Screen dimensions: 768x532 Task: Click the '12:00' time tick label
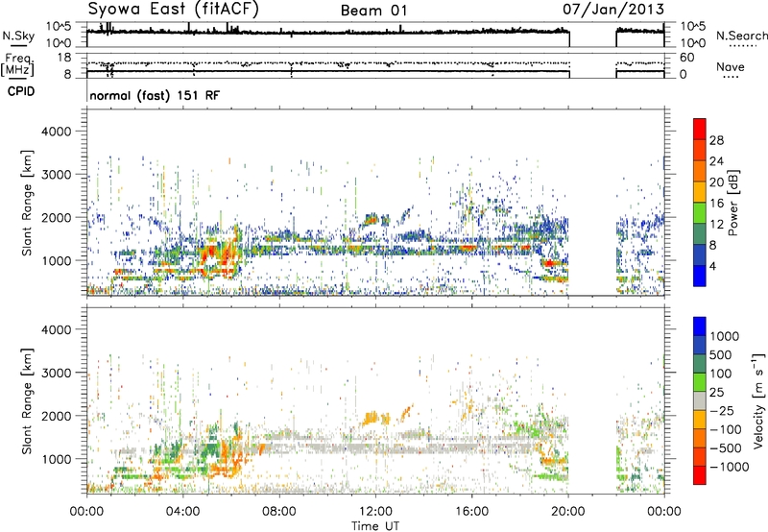coord(375,512)
